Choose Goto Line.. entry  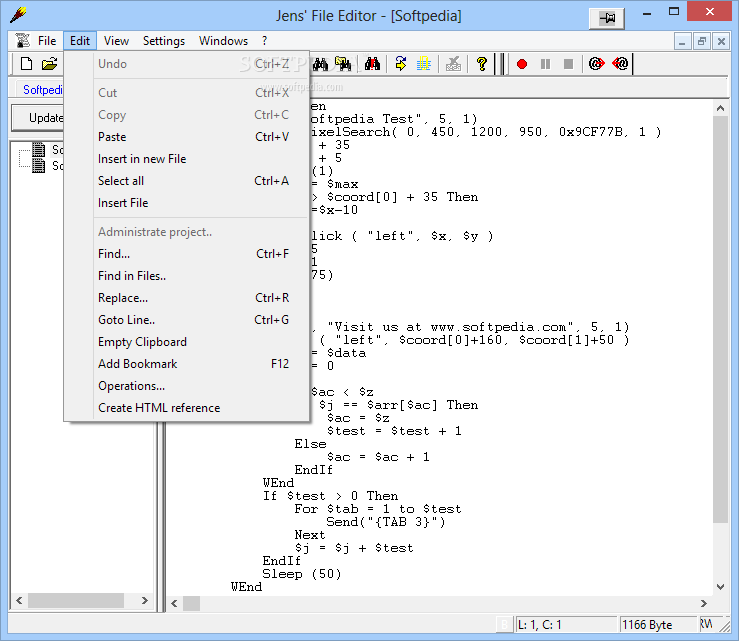pyautogui.click(x=187, y=320)
